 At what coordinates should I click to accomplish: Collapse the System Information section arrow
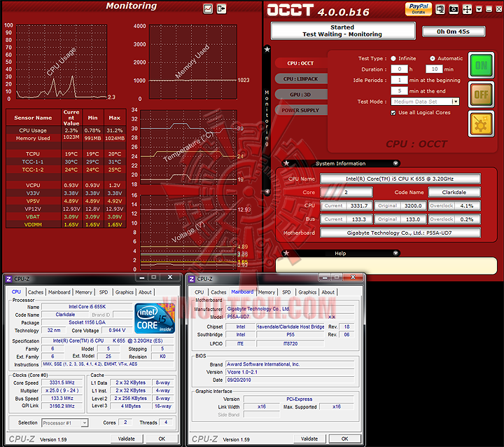tap(395, 163)
